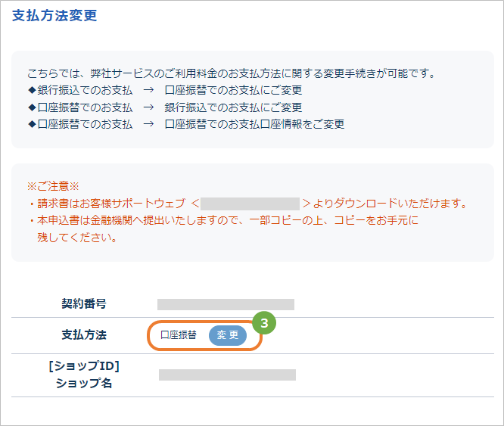Screen dimensions: 504x426
Task: Click the ※ご注意※ notice heading
Action: coord(53,186)
